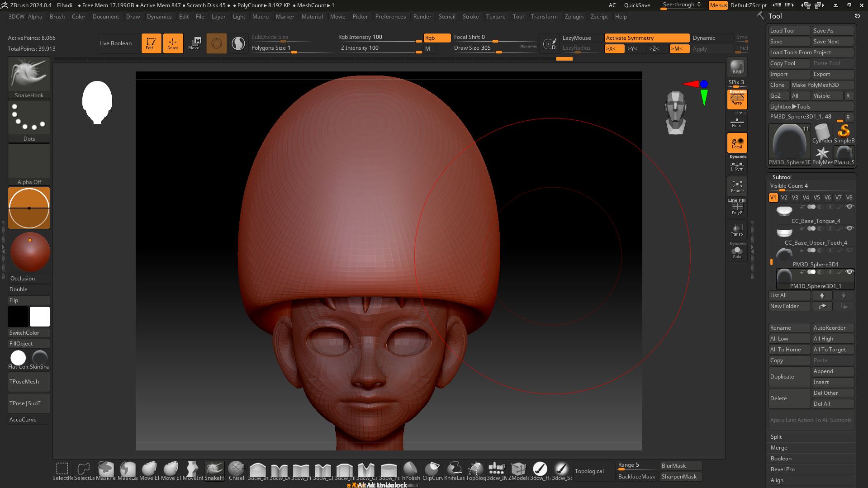Toggle Transp transparency mode
Image resolution: width=868 pixels, height=488 pixels.
click(x=737, y=230)
